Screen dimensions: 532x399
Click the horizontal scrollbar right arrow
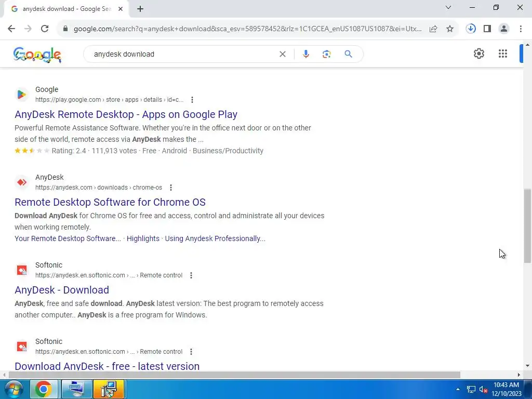pyautogui.click(x=519, y=375)
